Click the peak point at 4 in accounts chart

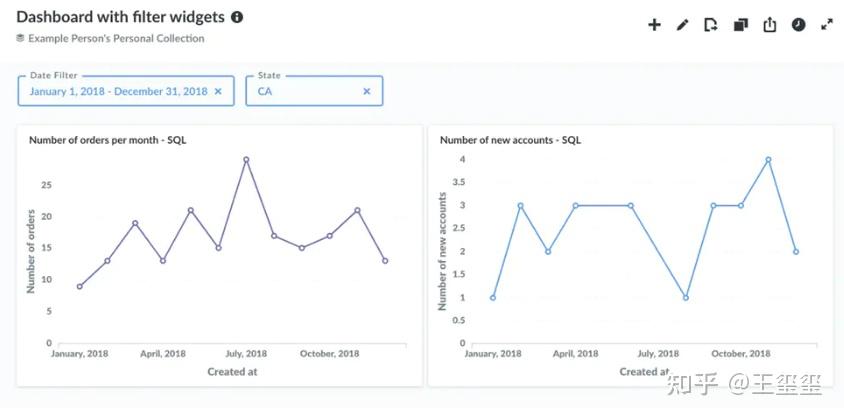pos(768,160)
